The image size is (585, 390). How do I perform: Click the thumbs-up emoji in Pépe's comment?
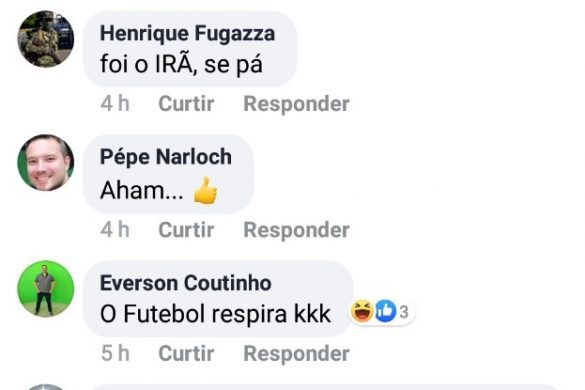point(205,190)
